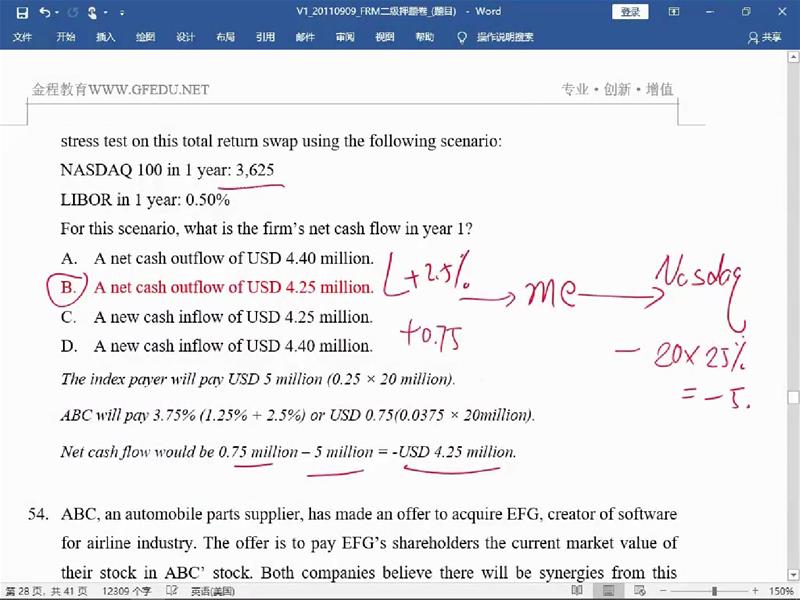This screenshot has height=600, width=800.
Task: Click the 12309 个字 word count
Action: (x=126, y=591)
